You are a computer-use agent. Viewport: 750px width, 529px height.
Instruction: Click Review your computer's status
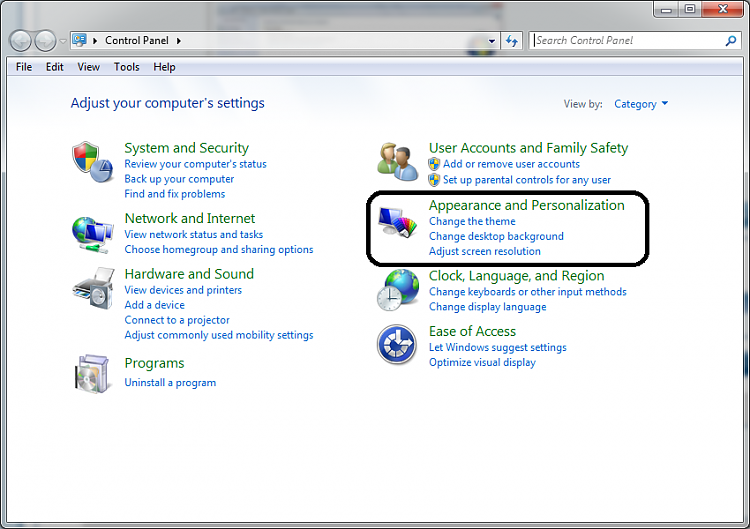click(x=195, y=164)
